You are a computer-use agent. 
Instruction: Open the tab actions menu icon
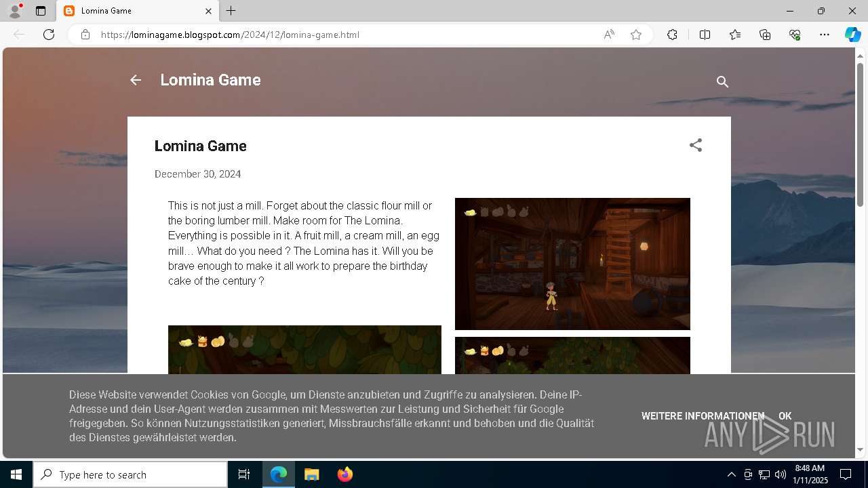click(x=41, y=11)
